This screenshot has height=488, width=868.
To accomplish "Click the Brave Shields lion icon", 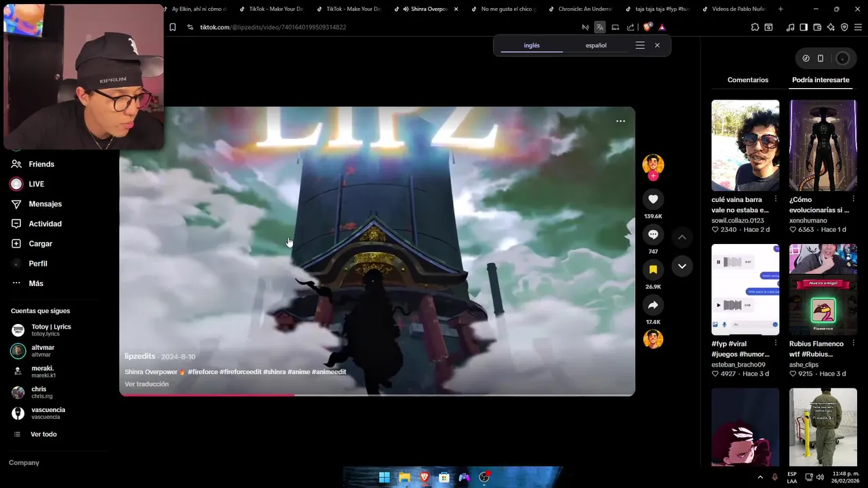I will pyautogui.click(x=647, y=27).
